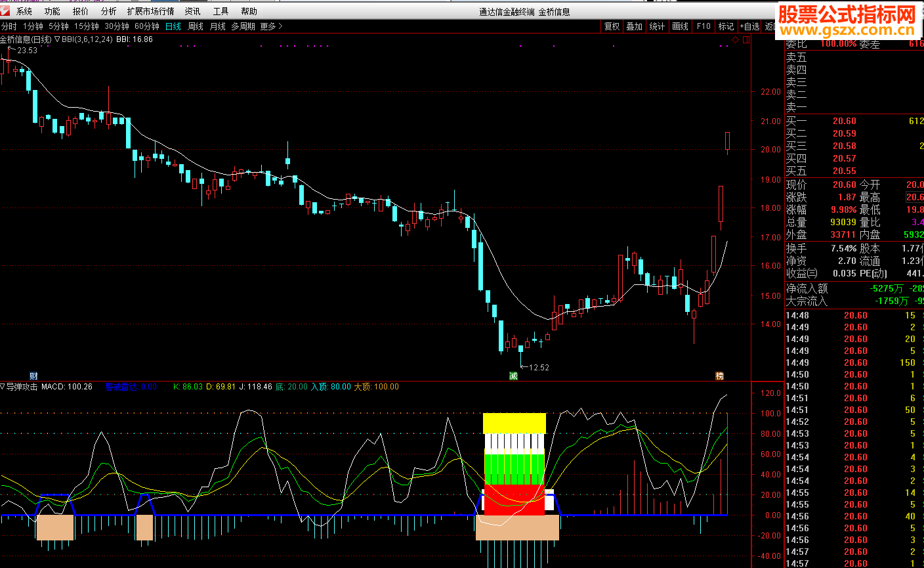Click the 画线 drawing button
The height and width of the screenshot is (568, 924).
click(681, 26)
